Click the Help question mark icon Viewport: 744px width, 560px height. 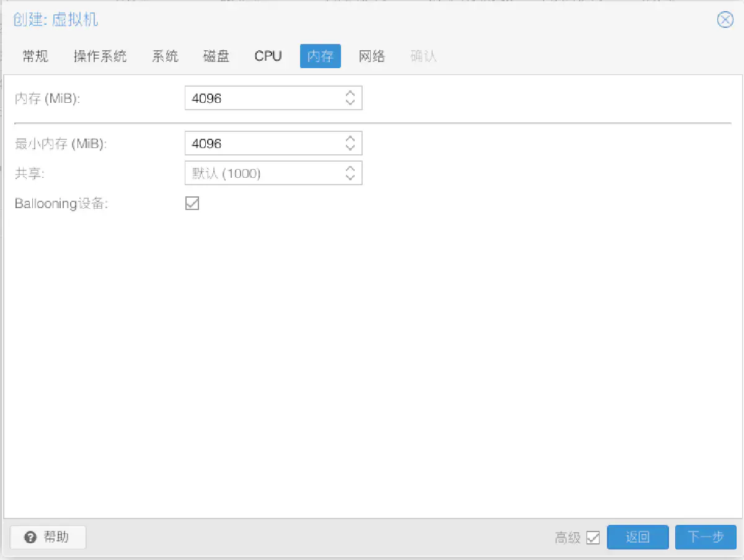pyautogui.click(x=30, y=537)
